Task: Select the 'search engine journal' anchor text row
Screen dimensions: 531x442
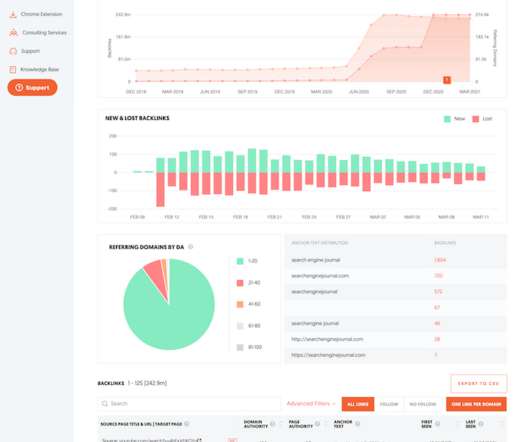Action: 396,260
